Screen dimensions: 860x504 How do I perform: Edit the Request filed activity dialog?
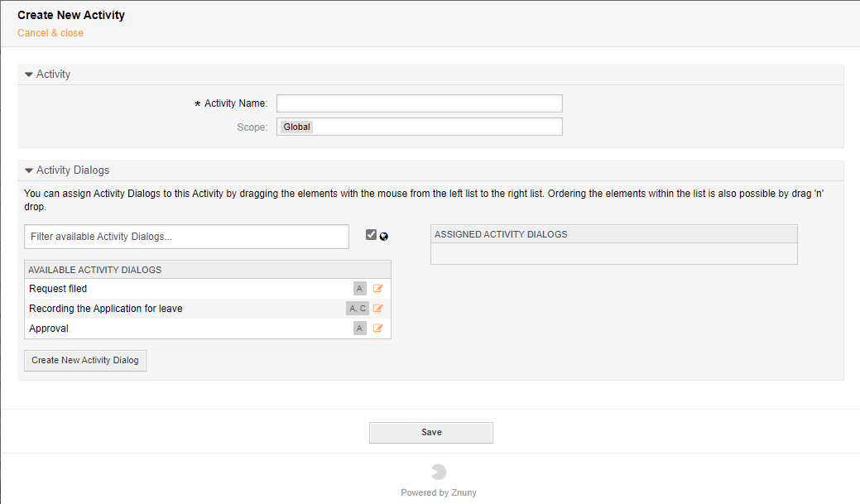pos(378,288)
